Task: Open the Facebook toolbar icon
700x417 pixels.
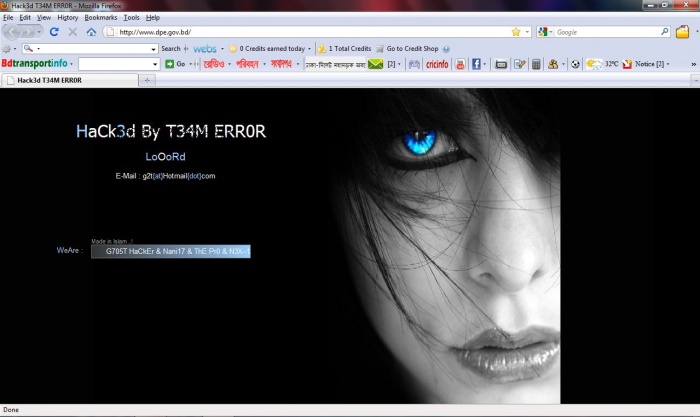Action: [x=476, y=64]
